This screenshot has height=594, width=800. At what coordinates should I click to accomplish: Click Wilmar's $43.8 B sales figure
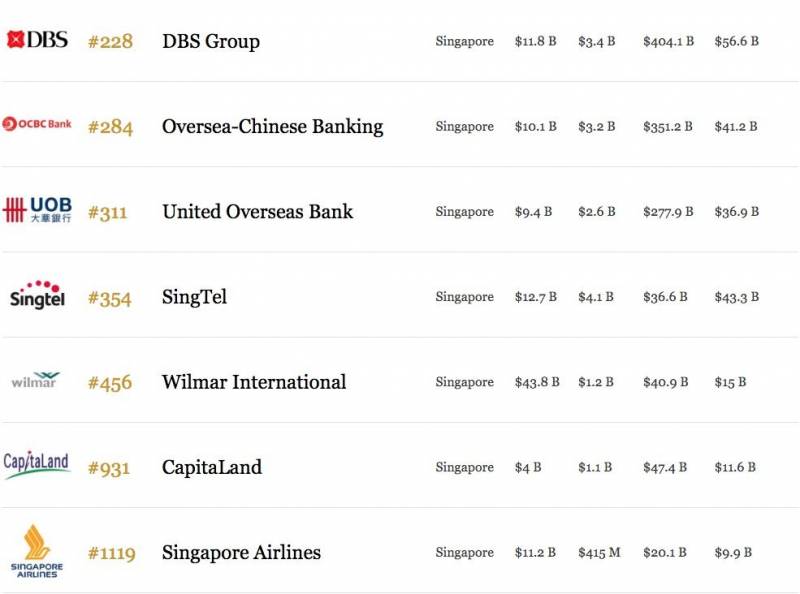(537, 382)
